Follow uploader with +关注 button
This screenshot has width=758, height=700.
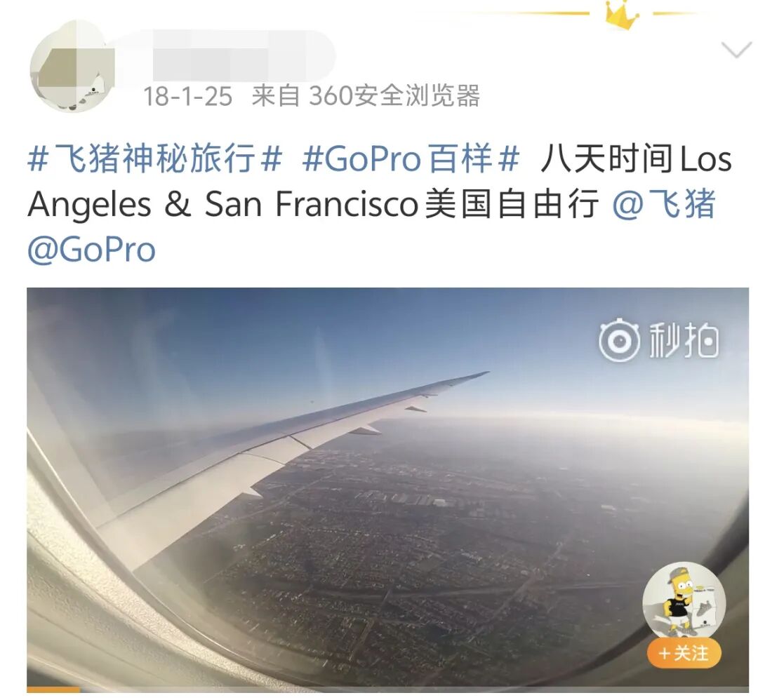click(684, 653)
